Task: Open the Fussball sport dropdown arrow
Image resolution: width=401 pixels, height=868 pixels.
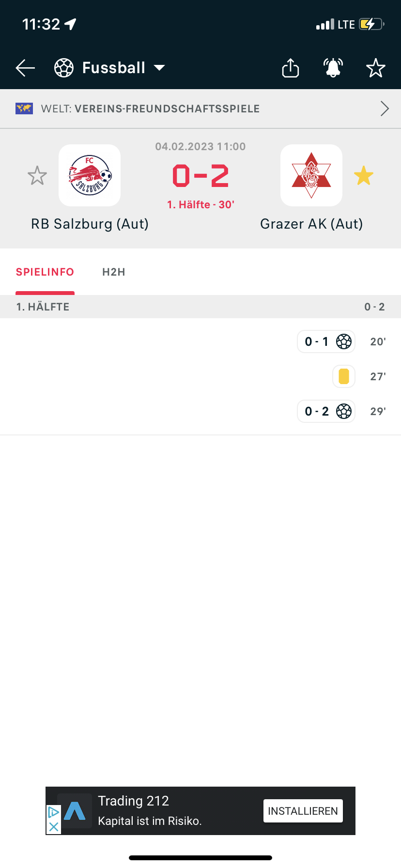Action: (x=159, y=68)
